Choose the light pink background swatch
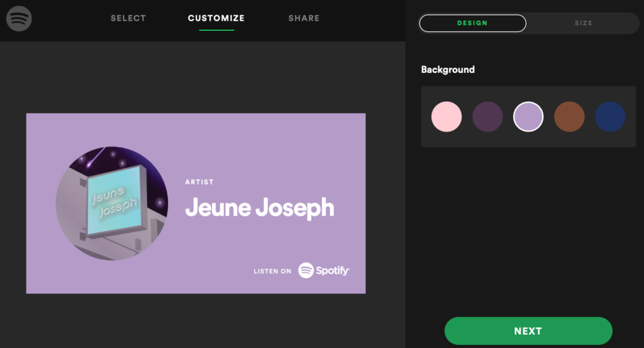644x348 pixels. (x=447, y=116)
